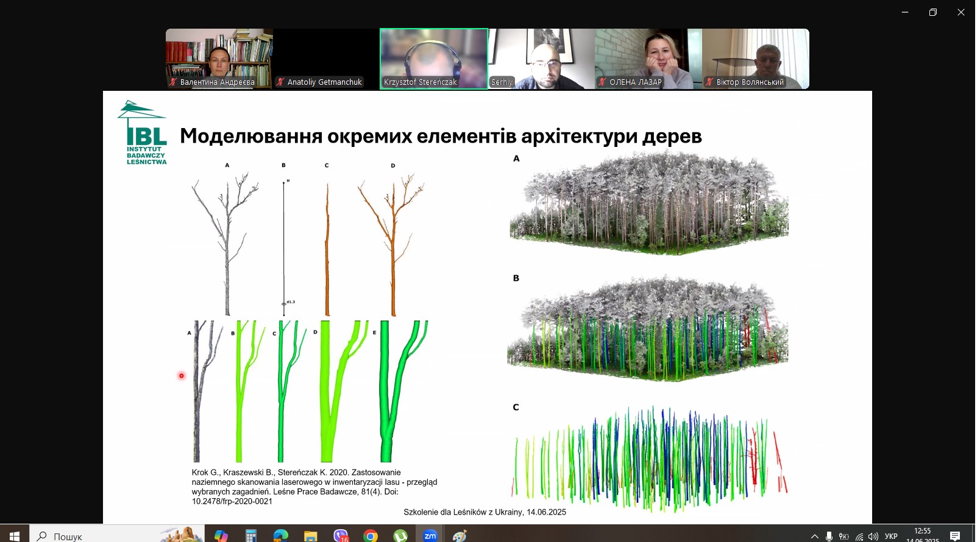Image resolution: width=980 pixels, height=542 pixels.
Task: Open File Explorer from the taskbar
Action: [x=310, y=535]
